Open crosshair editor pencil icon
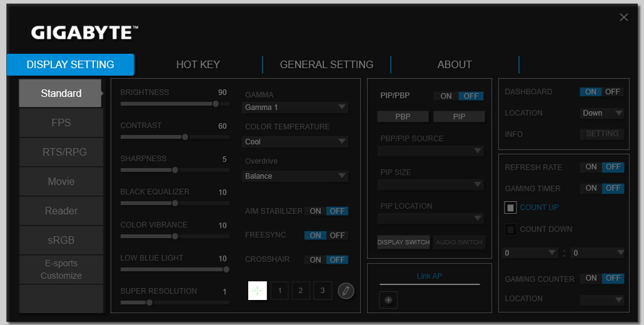 [x=346, y=291]
